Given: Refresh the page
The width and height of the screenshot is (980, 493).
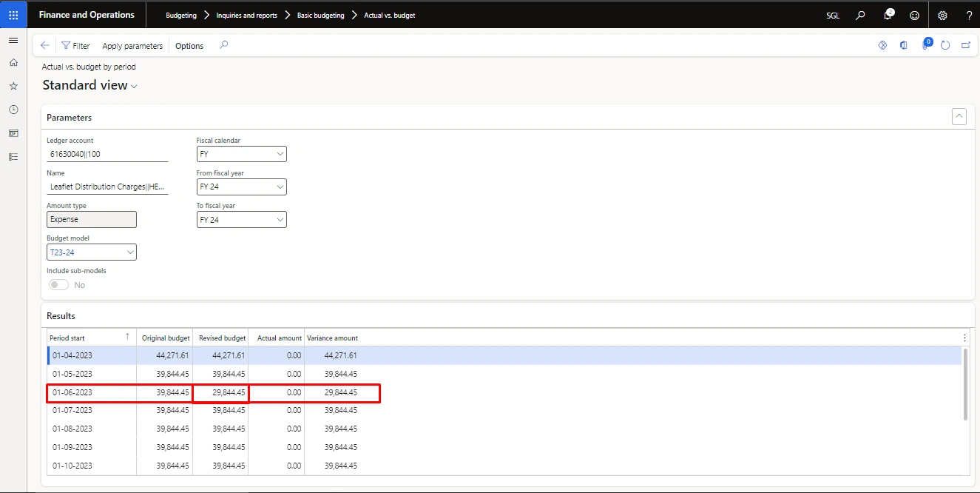Looking at the screenshot, I should pyautogui.click(x=945, y=45).
